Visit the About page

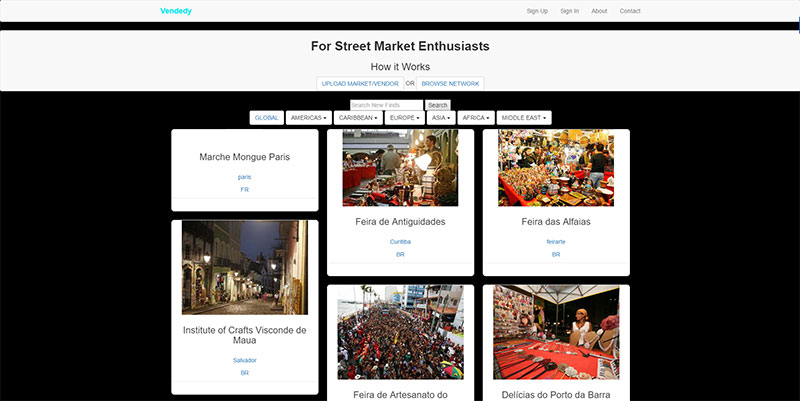click(599, 11)
